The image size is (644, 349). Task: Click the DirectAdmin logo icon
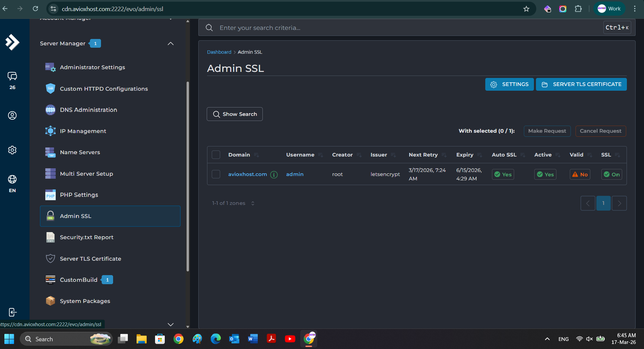[x=12, y=42]
